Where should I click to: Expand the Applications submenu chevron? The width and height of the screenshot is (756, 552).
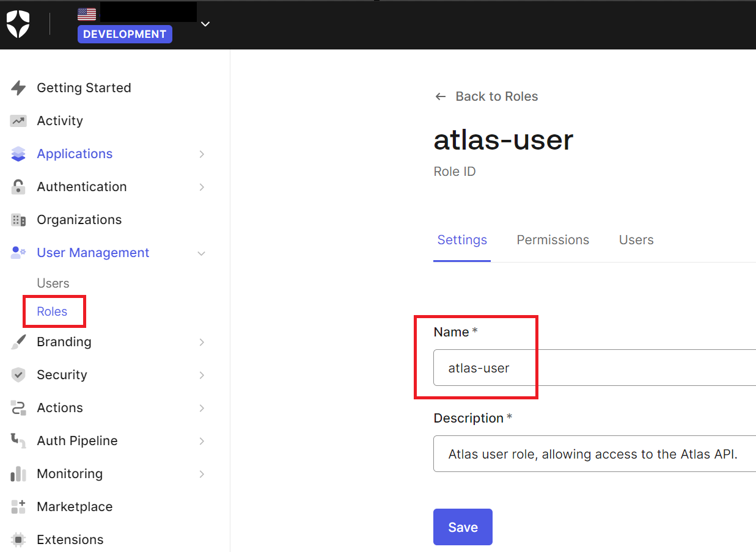point(202,154)
